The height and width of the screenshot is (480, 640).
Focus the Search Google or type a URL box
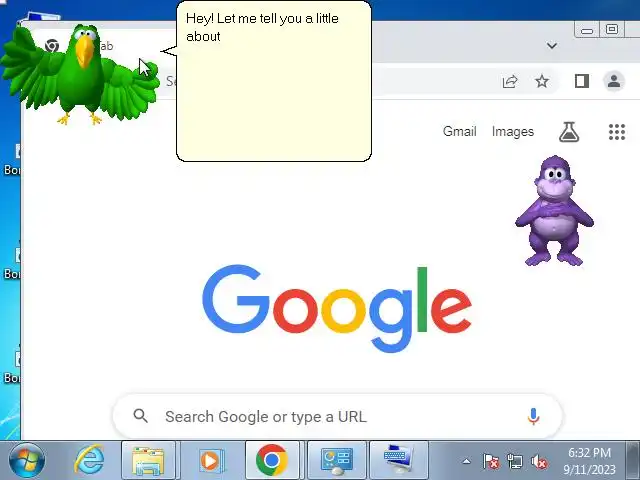click(337, 416)
